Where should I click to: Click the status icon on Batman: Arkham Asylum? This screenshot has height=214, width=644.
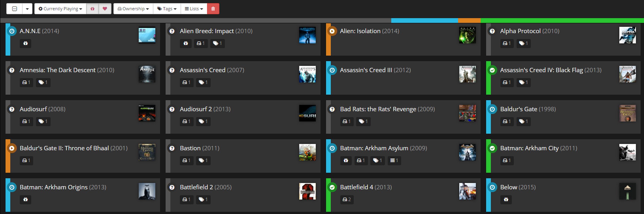332,148
